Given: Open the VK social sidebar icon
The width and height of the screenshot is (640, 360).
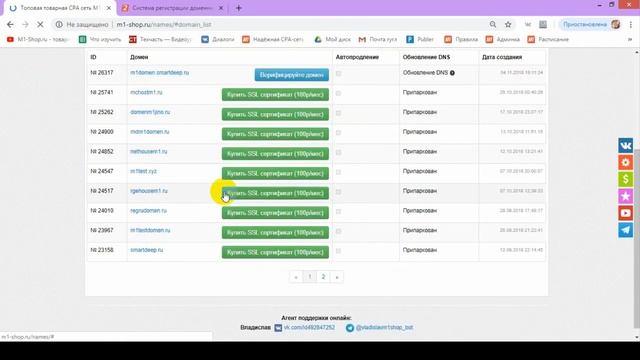Looking at the screenshot, I should [x=625, y=146].
